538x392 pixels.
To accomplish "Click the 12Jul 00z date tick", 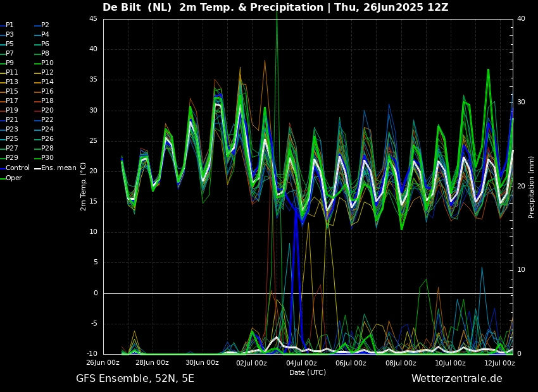I will coord(499,363).
